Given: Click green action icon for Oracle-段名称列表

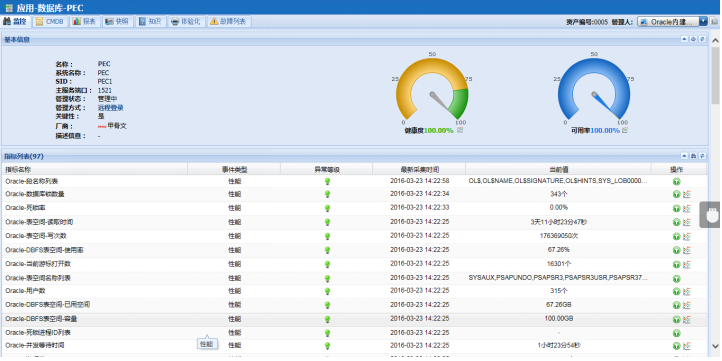Looking at the screenshot, I should [676, 181].
